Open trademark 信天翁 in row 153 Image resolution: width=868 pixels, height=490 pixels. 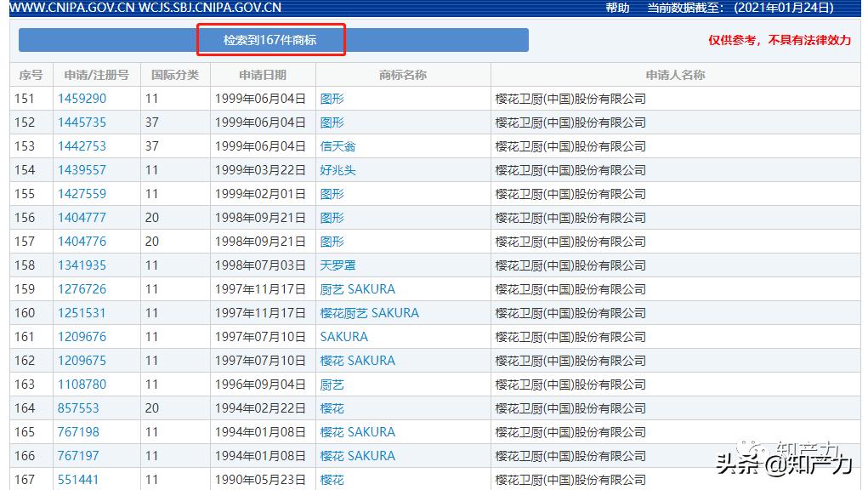(338, 146)
